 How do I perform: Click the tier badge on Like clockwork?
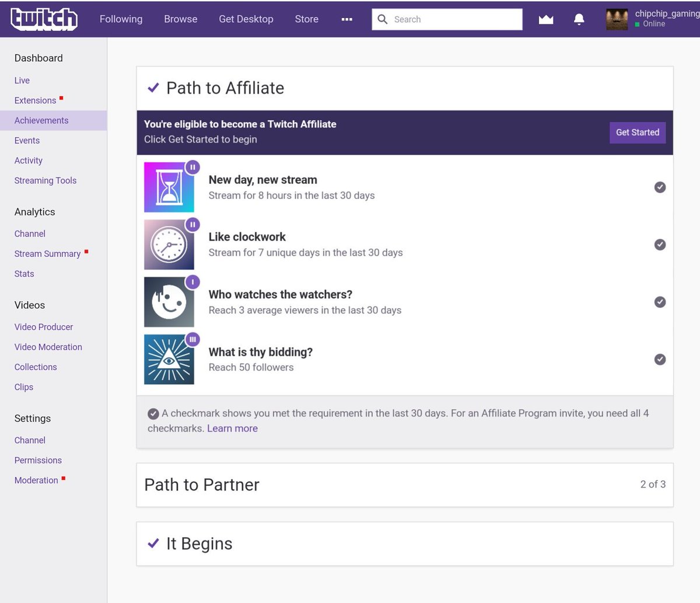coord(192,224)
